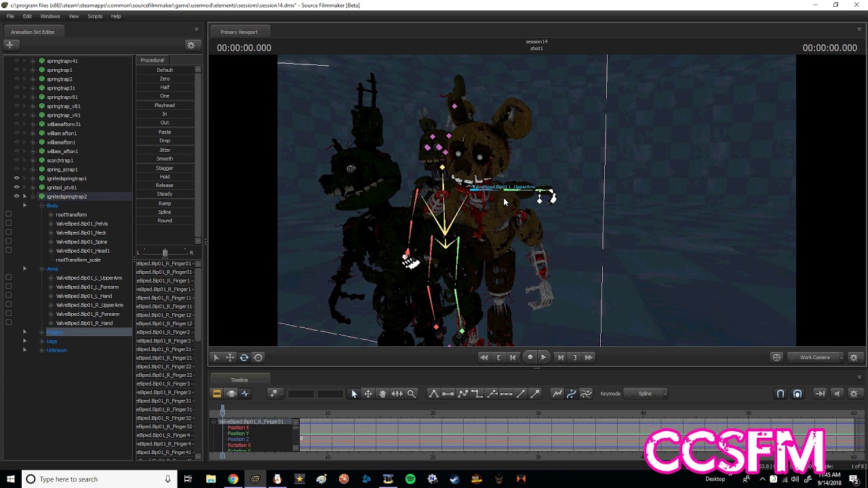This screenshot has width=868, height=488.
Task: Choose the graph zoom magnifier tool
Action: pyautogui.click(x=412, y=393)
